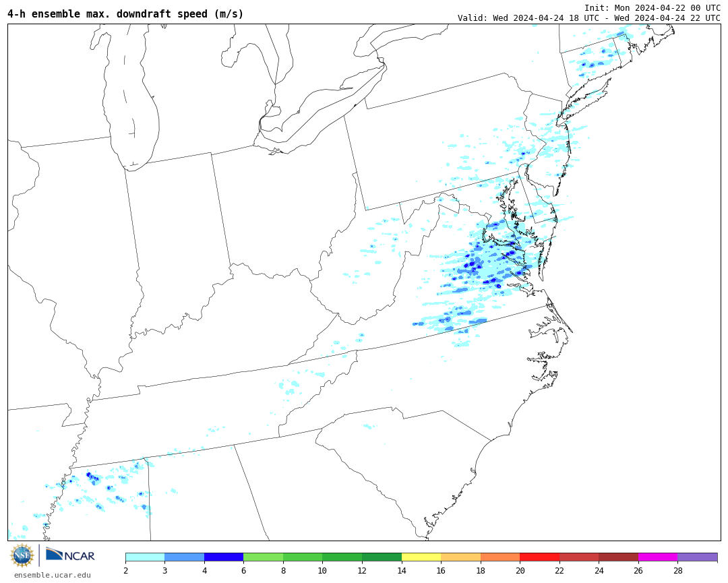The image size is (728, 583).
Task: Select the yellow 14-16 colorbar swatch
Action: pos(421,557)
